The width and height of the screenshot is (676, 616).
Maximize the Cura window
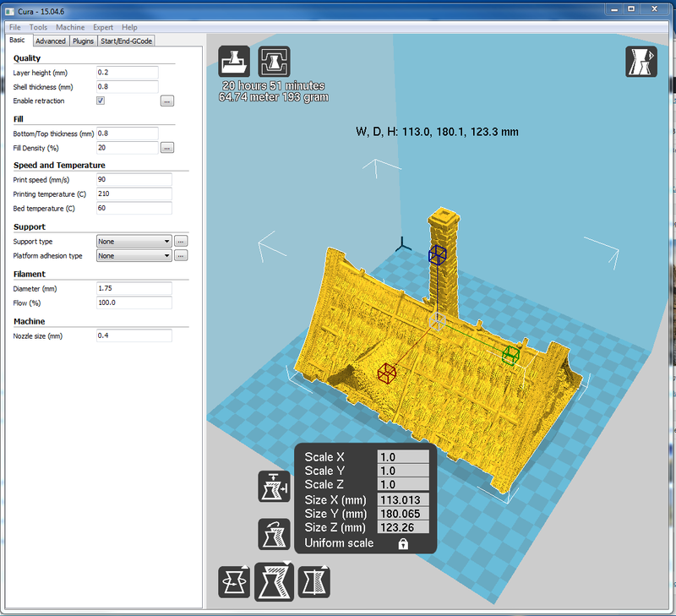pyautogui.click(x=631, y=9)
